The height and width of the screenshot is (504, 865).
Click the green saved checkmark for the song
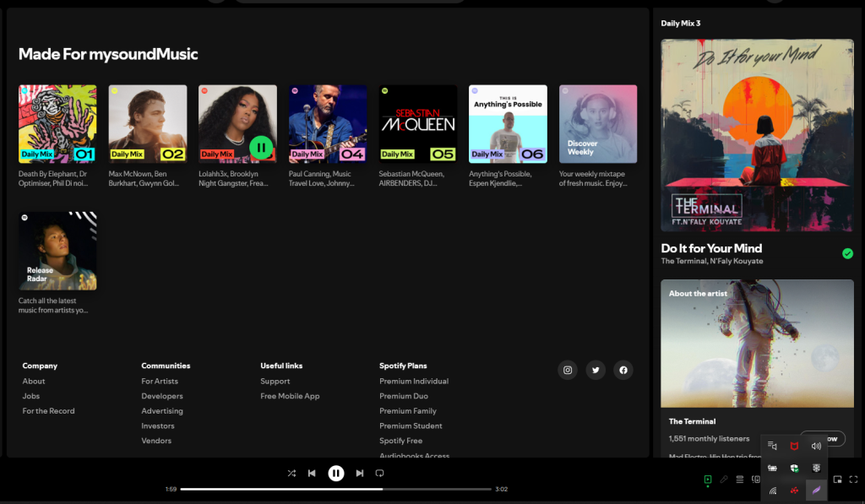click(x=847, y=253)
